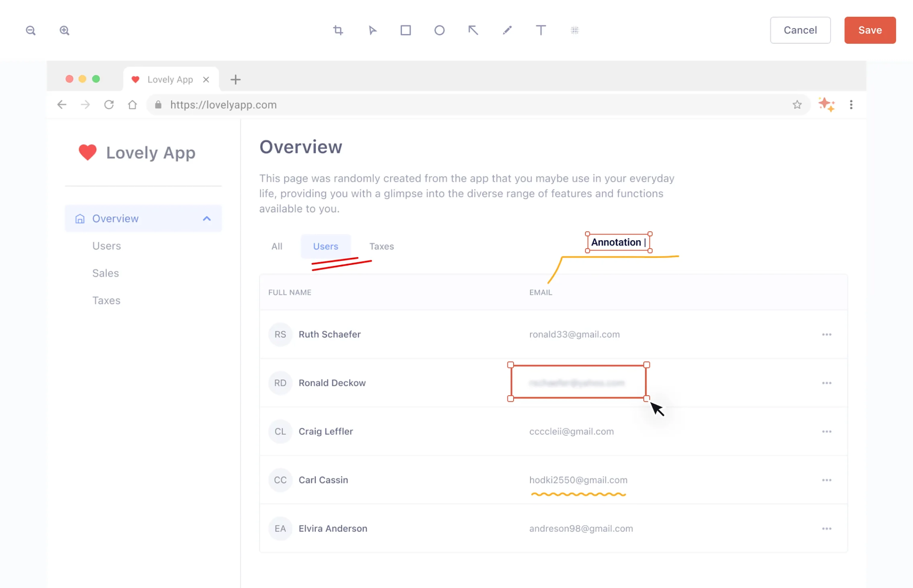The height and width of the screenshot is (588, 913).
Task: Click the zoom out icon
Action: tap(31, 30)
